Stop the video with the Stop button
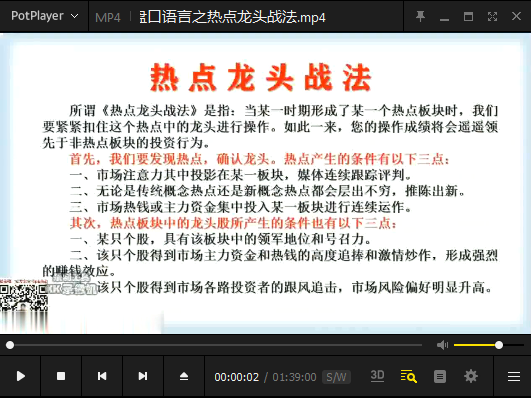Screen dimensions: 531x398 (x=61, y=376)
